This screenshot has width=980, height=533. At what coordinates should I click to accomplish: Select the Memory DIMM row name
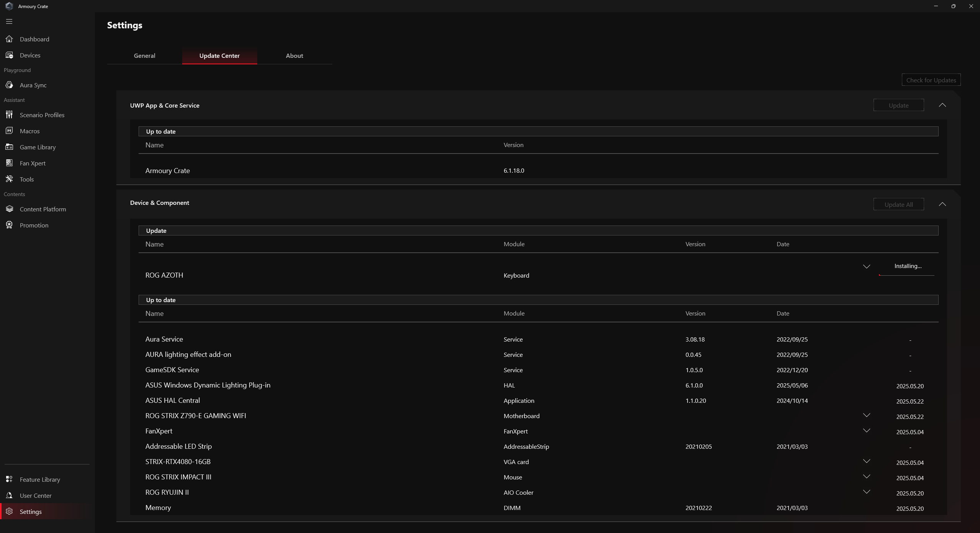tap(158, 508)
